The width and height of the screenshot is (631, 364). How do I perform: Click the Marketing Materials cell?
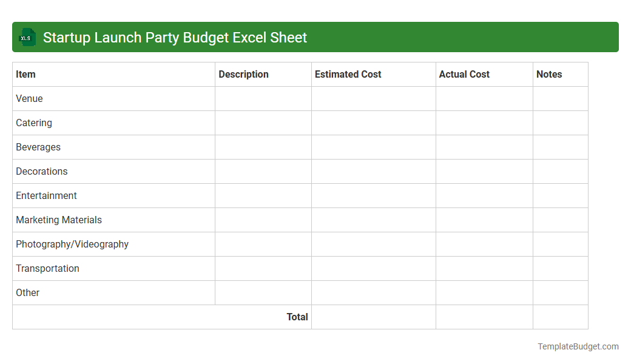point(58,220)
